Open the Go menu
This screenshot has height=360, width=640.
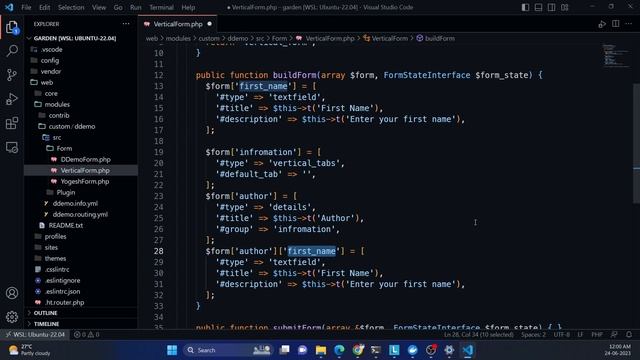click(118, 7)
